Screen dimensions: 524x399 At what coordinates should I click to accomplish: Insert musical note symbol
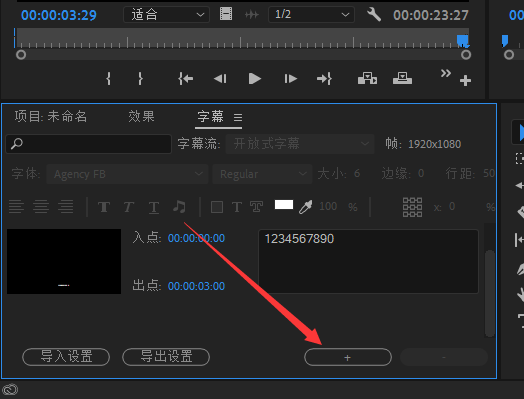click(179, 207)
